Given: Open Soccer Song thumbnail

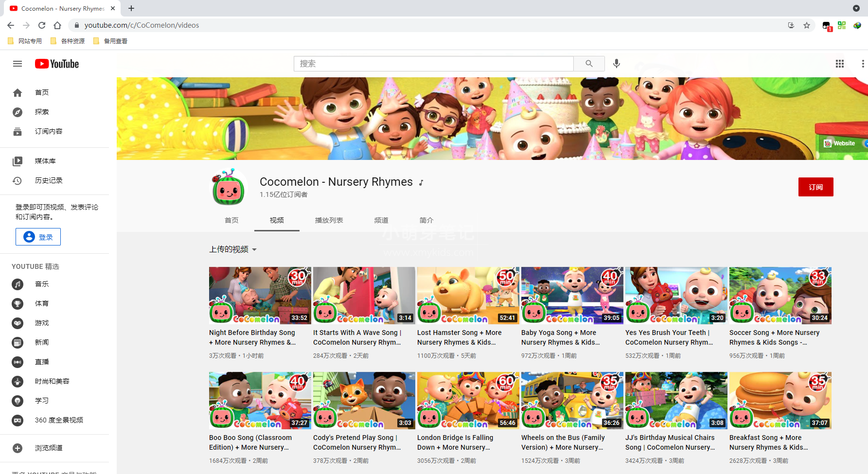Looking at the screenshot, I should coord(780,296).
